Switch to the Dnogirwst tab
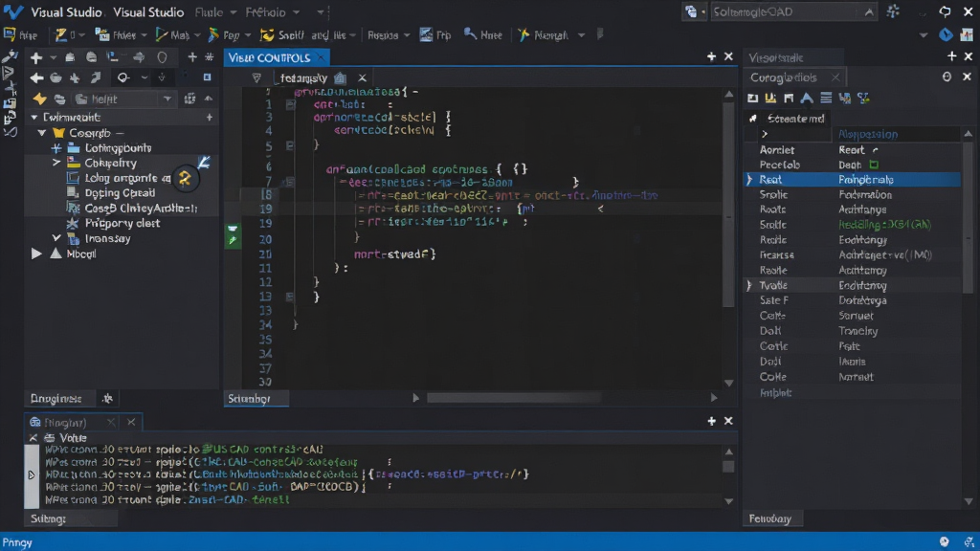980x551 pixels. pos(56,399)
